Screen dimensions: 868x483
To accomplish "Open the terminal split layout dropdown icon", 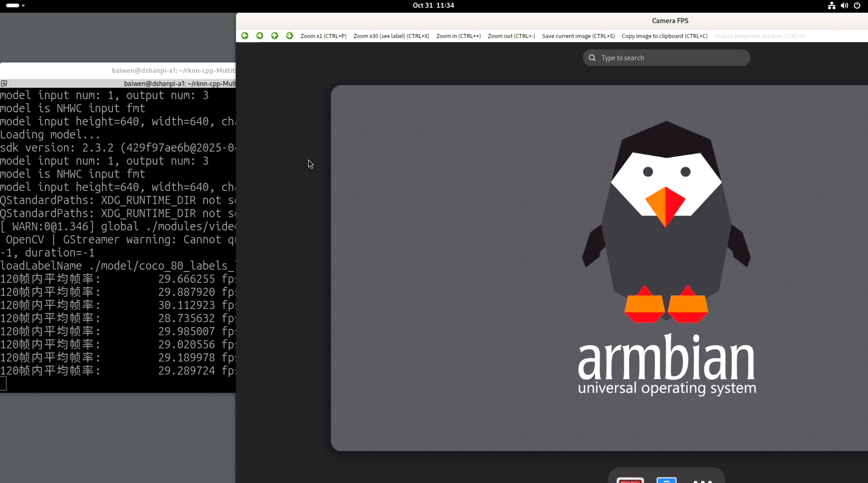I will click(4, 83).
